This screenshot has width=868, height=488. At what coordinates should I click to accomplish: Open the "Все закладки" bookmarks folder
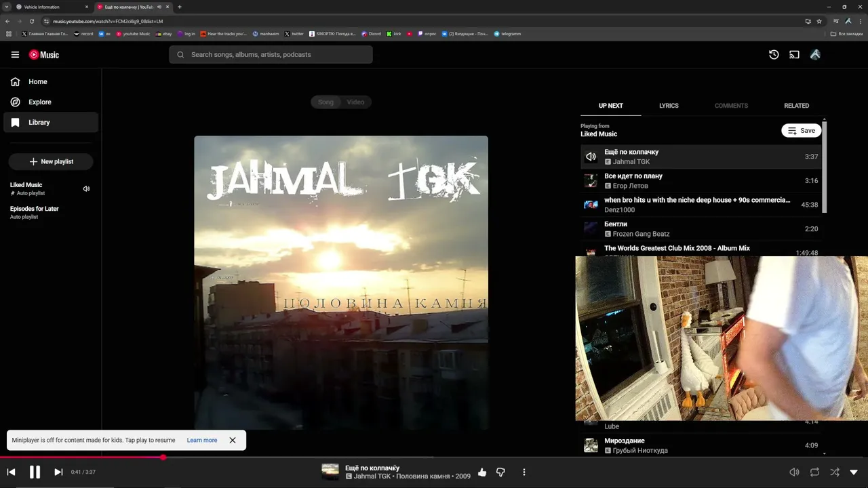[846, 34]
